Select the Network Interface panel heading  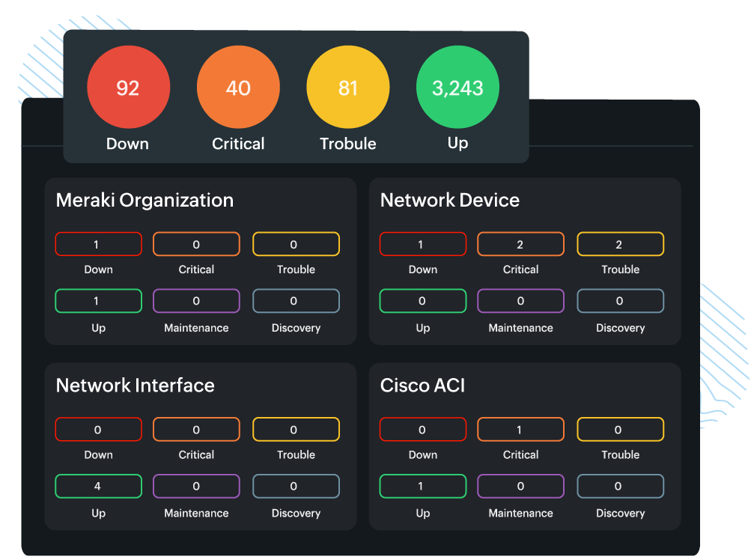pos(135,385)
